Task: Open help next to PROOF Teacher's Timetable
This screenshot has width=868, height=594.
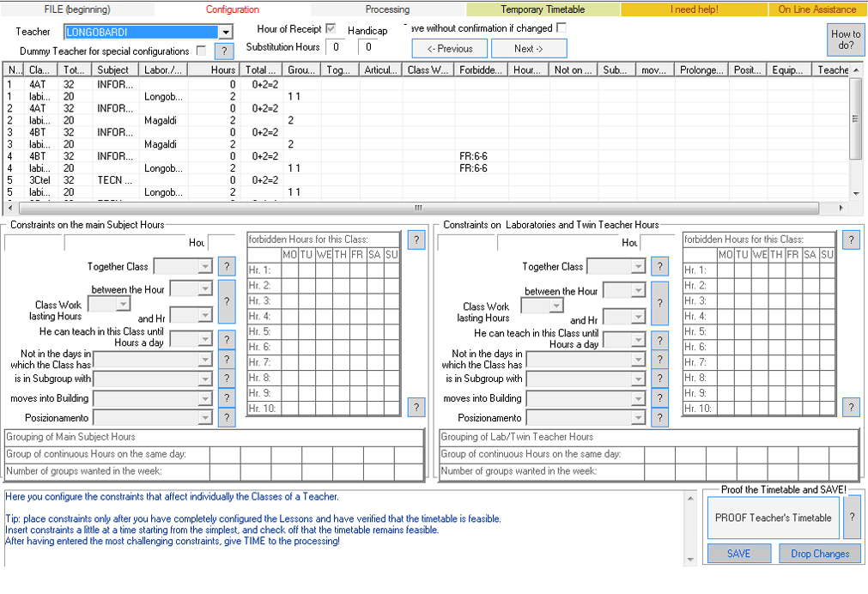Action: [x=852, y=517]
